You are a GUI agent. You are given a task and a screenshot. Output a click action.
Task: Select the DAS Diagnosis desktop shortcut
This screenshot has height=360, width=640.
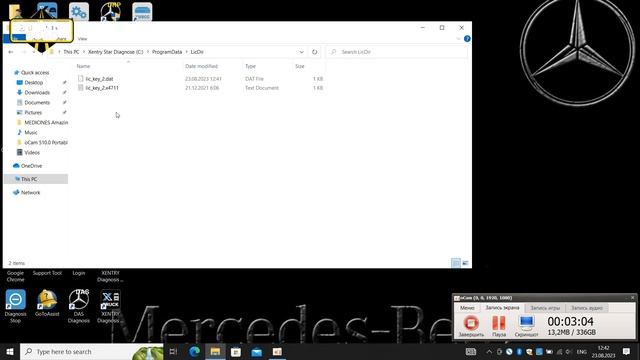click(79, 306)
